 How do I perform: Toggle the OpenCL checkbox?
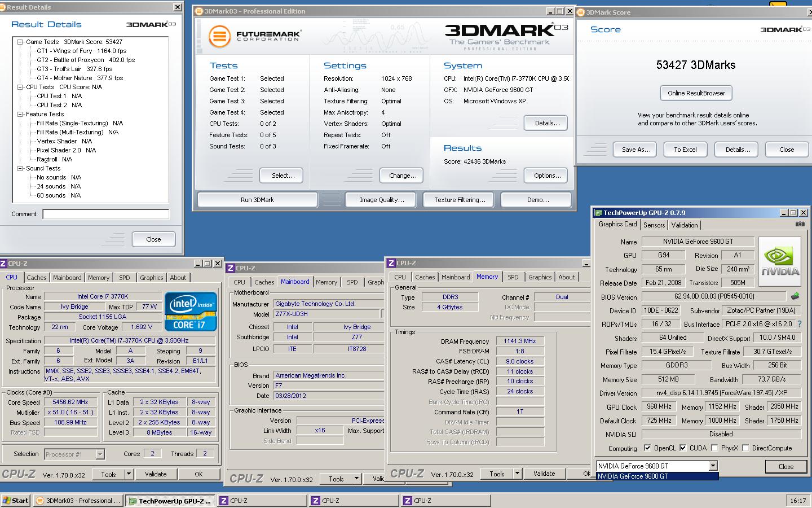click(647, 448)
